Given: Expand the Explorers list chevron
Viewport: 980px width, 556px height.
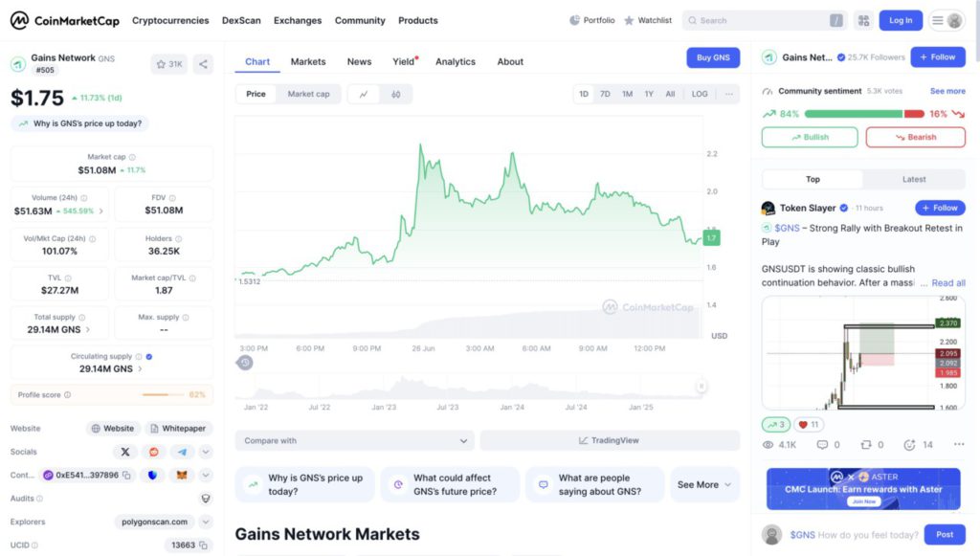Looking at the screenshot, I should pyautogui.click(x=205, y=521).
